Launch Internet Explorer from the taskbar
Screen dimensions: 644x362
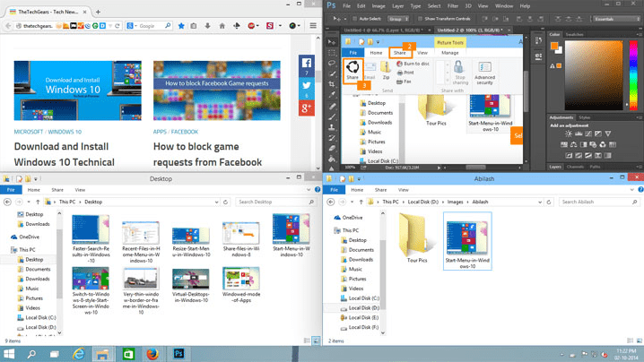(x=79, y=354)
